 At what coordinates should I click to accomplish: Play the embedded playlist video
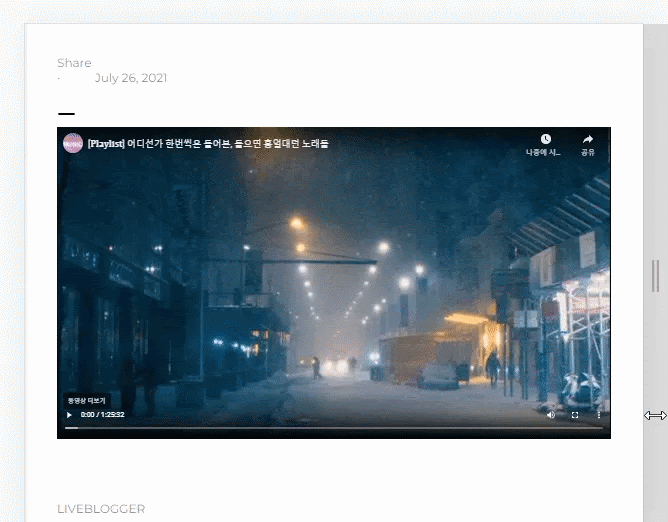(x=69, y=415)
